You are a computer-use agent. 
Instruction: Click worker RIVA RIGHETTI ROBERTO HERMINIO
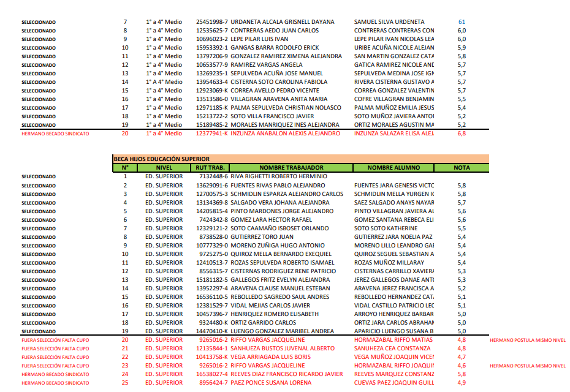279,176
